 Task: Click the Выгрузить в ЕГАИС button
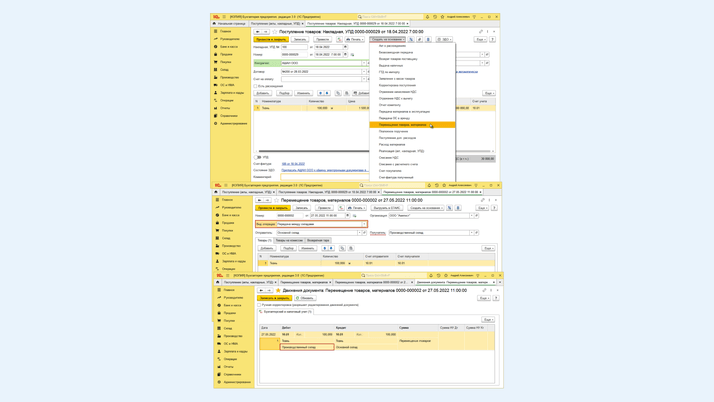click(387, 208)
